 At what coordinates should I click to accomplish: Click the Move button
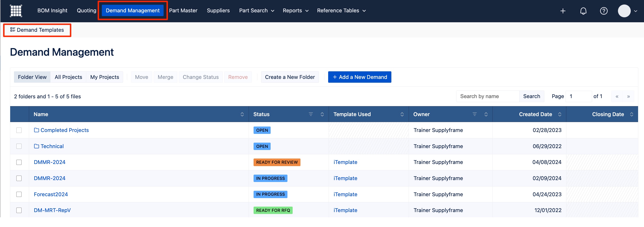[x=142, y=77]
